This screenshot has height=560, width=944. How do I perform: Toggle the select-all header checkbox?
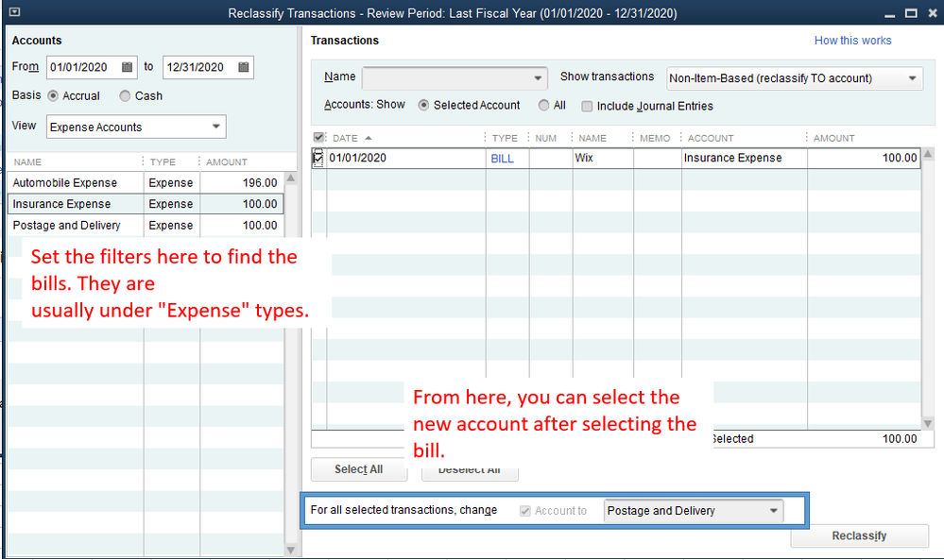pyautogui.click(x=318, y=137)
